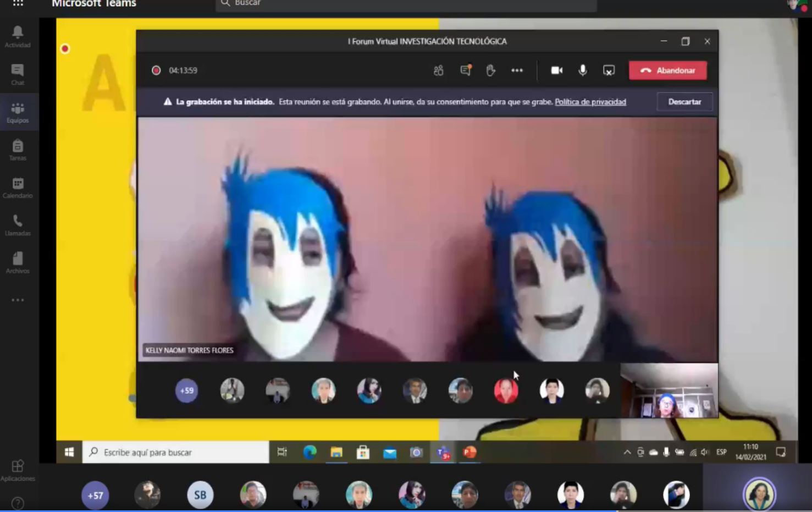This screenshot has width=812, height=512.
Task: Click the Buscar search field
Action: tap(406, 4)
